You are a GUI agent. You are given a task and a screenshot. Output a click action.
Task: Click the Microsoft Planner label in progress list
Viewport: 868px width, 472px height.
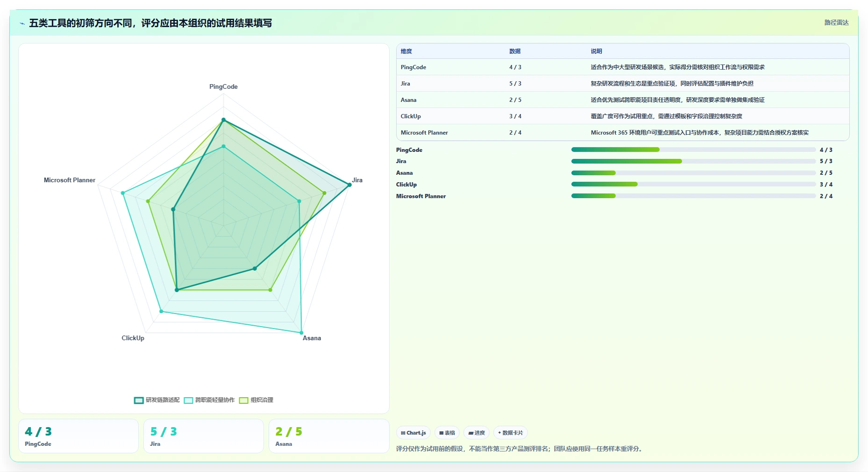pyautogui.click(x=421, y=196)
